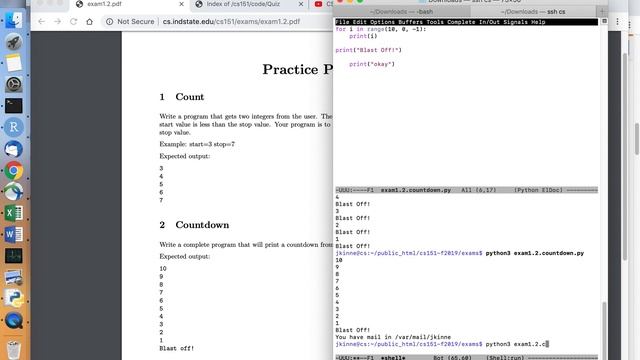Click the *shell* buffer mode line
The height and width of the screenshot is (360, 640).
coord(467,358)
